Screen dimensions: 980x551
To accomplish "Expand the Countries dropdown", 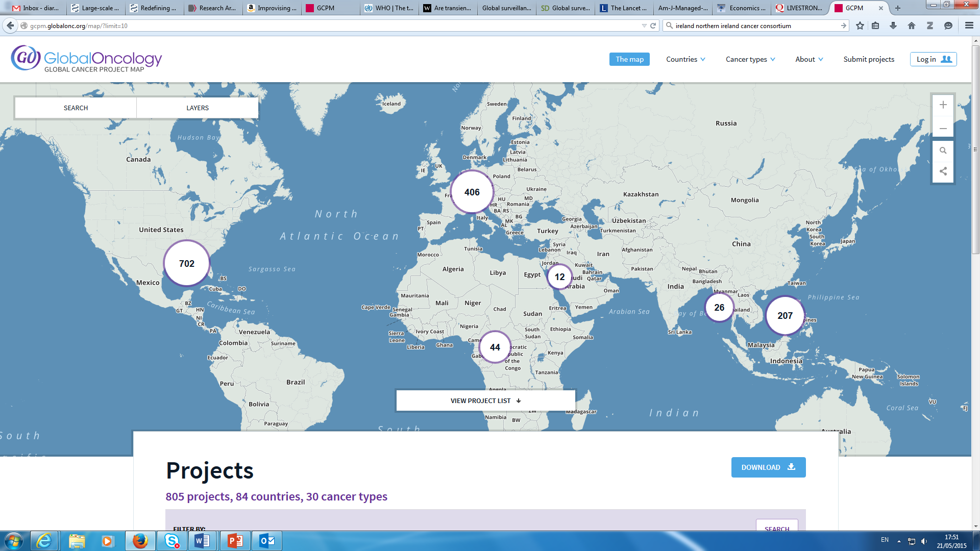I will (685, 59).
